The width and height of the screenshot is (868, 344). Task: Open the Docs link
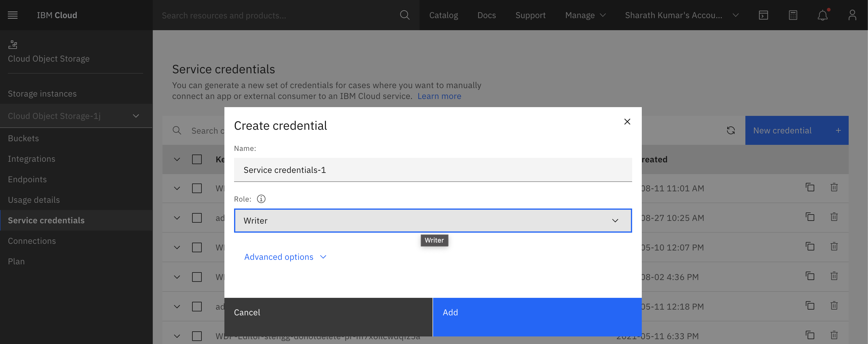487,15
